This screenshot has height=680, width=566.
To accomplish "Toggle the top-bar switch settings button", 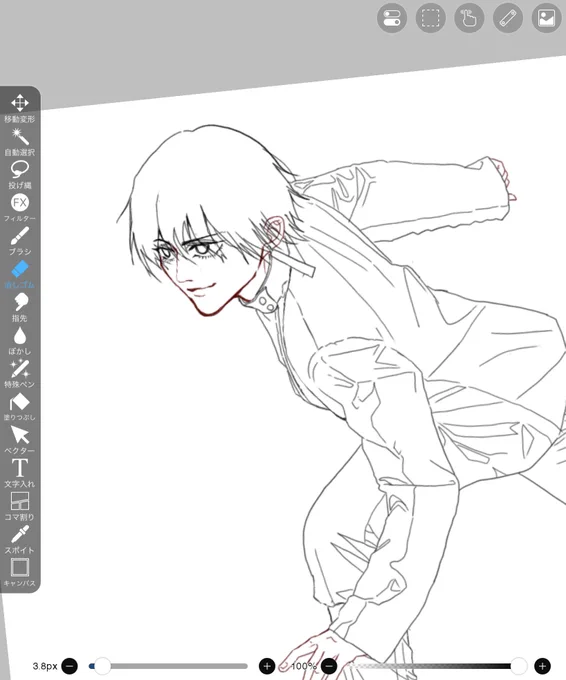I will pyautogui.click(x=392, y=18).
